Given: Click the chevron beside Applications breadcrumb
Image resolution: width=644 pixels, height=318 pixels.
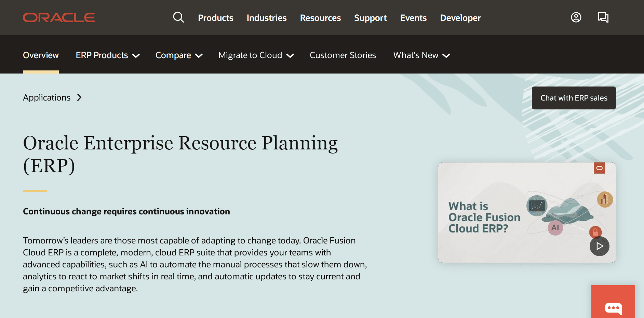Looking at the screenshot, I should pyautogui.click(x=79, y=98).
